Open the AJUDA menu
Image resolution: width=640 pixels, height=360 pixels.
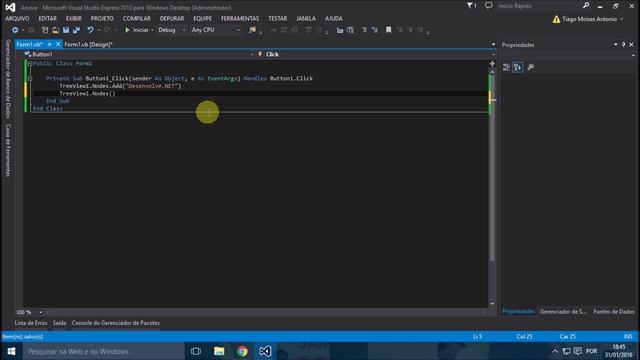(333, 19)
